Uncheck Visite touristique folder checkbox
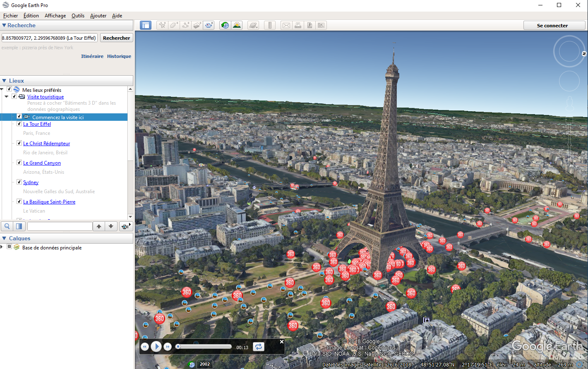Viewport: 588px width, 369px height. 14,96
